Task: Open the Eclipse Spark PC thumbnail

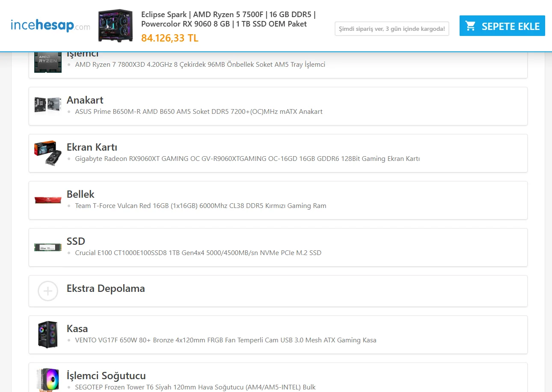Action: click(x=116, y=26)
